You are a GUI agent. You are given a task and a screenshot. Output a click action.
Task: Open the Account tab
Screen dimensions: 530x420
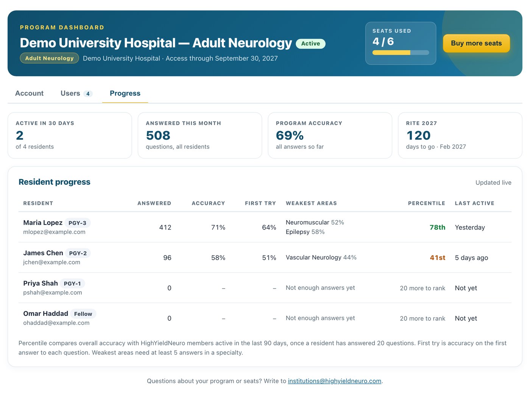pyautogui.click(x=29, y=94)
